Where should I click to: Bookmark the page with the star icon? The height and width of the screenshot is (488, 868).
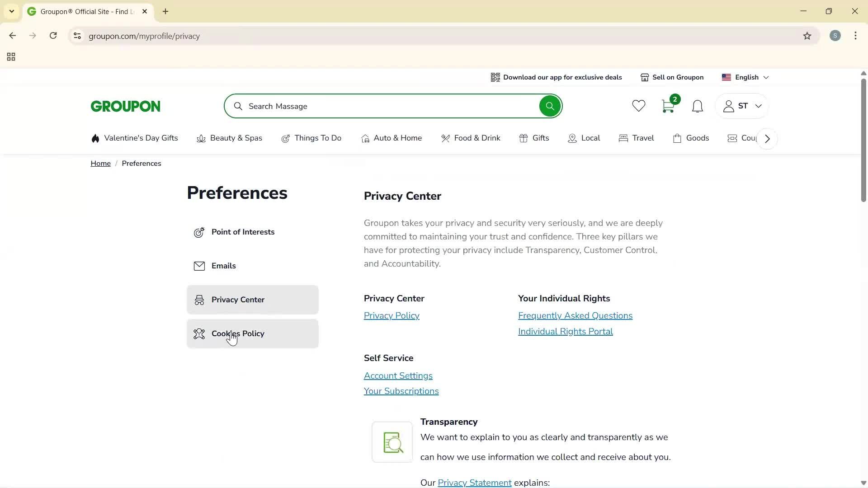tap(807, 36)
